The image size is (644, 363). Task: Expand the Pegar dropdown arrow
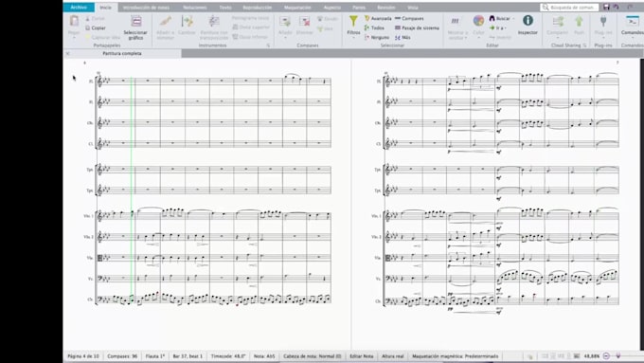point(74,37)
